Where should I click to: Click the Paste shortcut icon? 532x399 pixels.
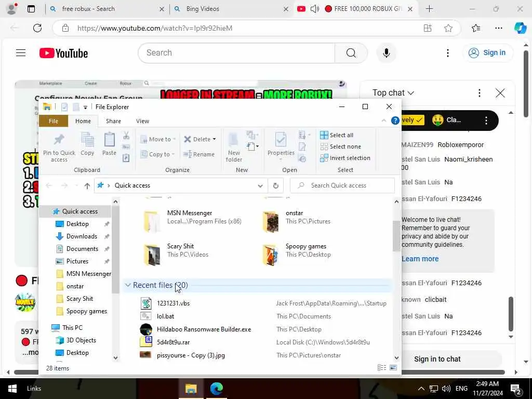click(126, 158)
